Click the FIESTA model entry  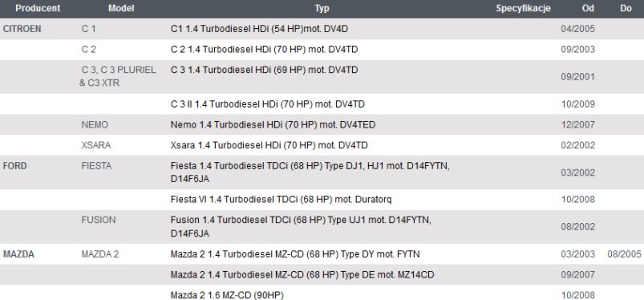pyautogui.click(x=96, y=166)
